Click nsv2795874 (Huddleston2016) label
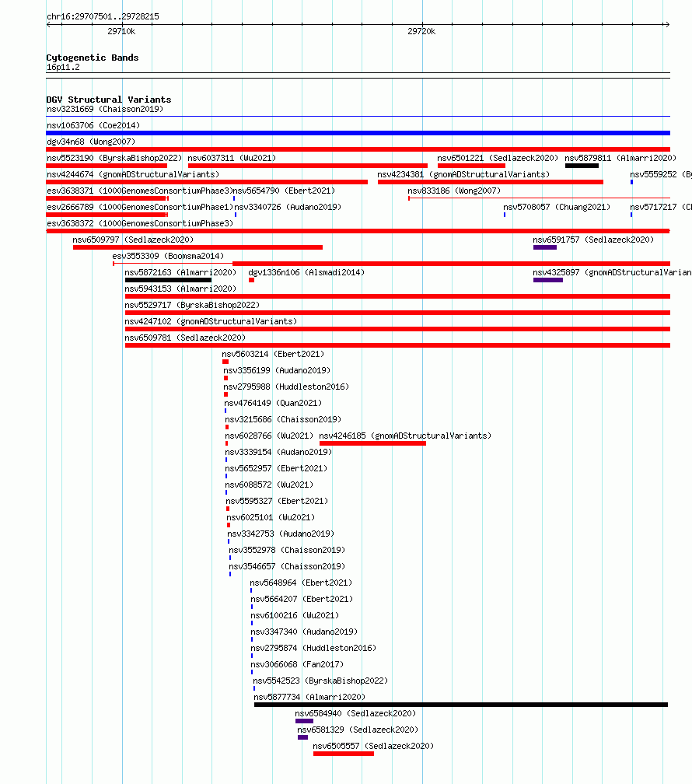The width and height of the screenshot is (692, 784). point(313,648)
